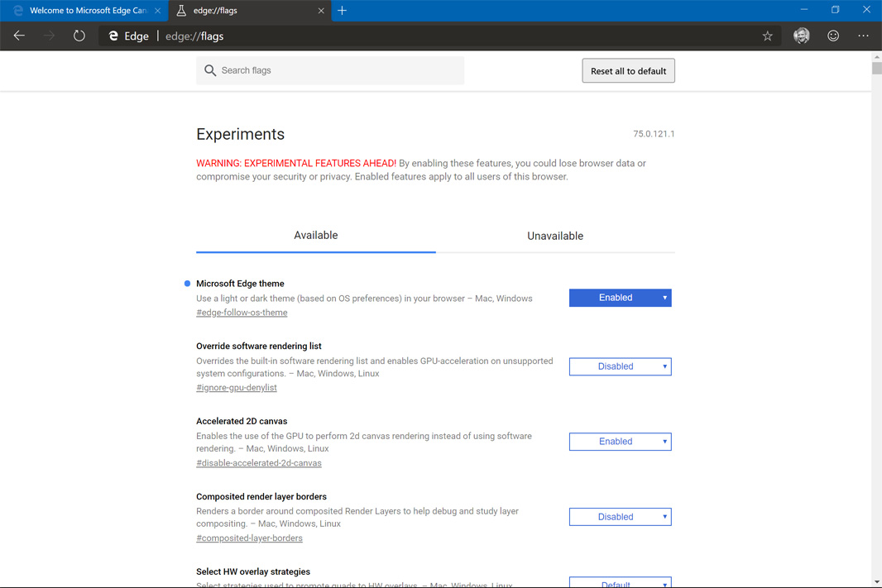Open the user profile avatar
Image resolution: width=882 pixels, height=588 pixels.
(x=801, y=36)
